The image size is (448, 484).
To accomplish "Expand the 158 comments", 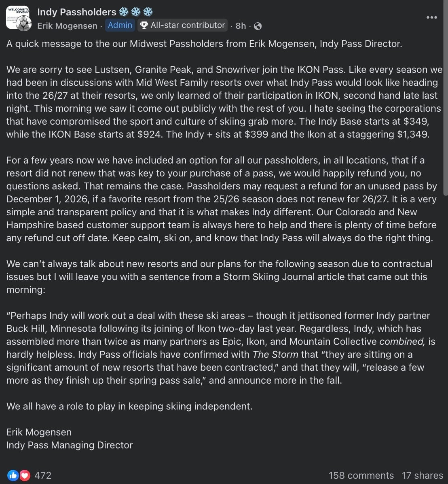I will pos(361,475).
